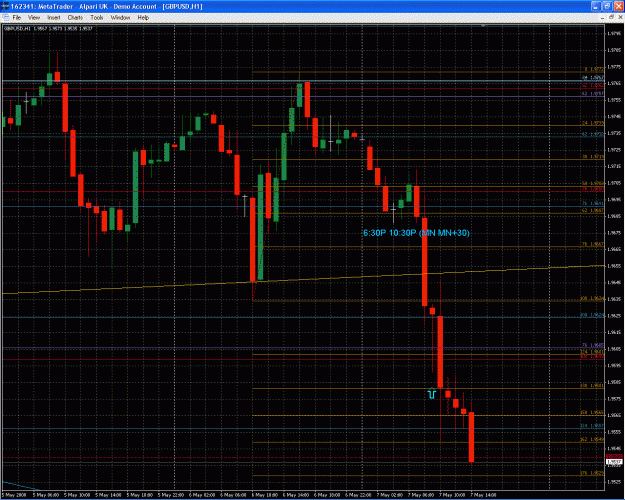Click the MetaTrader application icon in title bar
The width and height of the screenshot is (625, 500).
(x=5, y=6)
